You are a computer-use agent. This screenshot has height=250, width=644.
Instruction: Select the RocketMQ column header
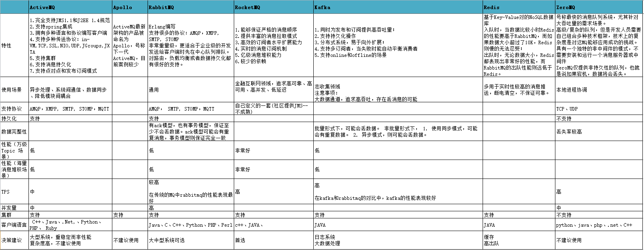click(x=274, y=7)
